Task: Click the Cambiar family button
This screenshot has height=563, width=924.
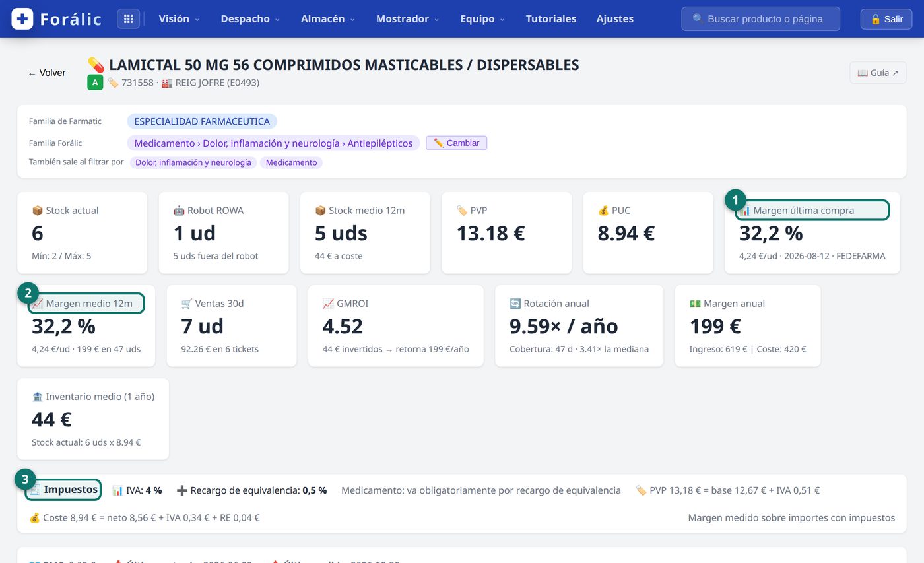Action: [456, 143]
